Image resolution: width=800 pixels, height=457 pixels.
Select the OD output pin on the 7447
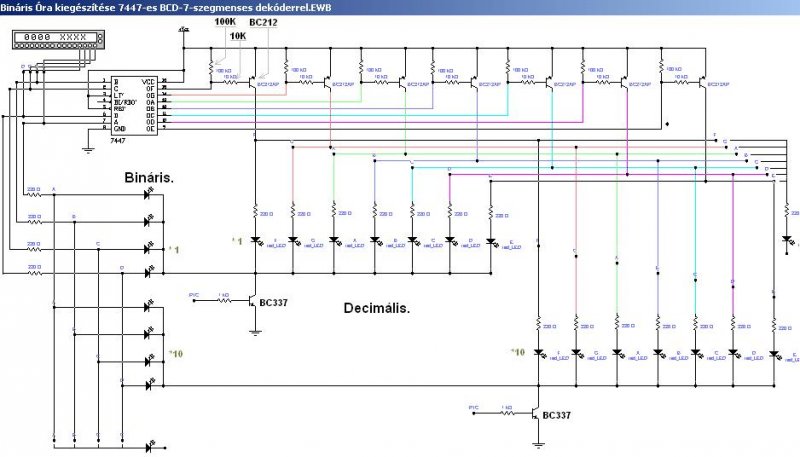[x=150, y=122]
